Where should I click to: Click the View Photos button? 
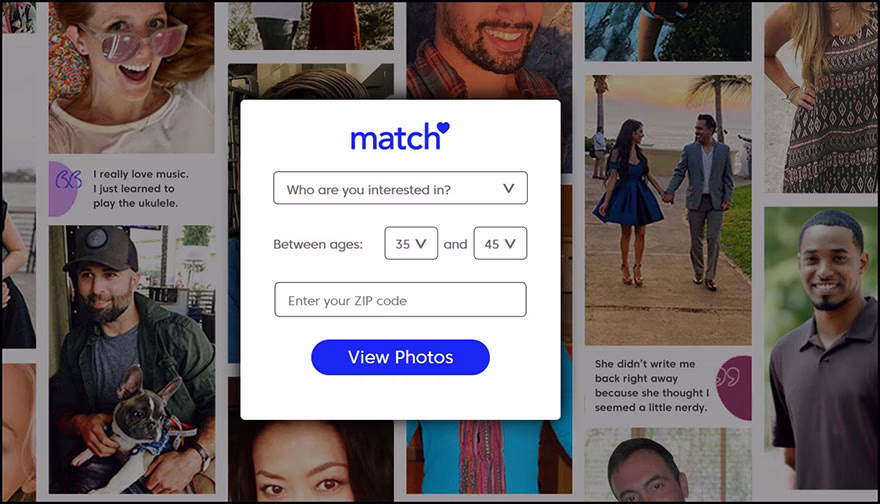coord(400,357)
